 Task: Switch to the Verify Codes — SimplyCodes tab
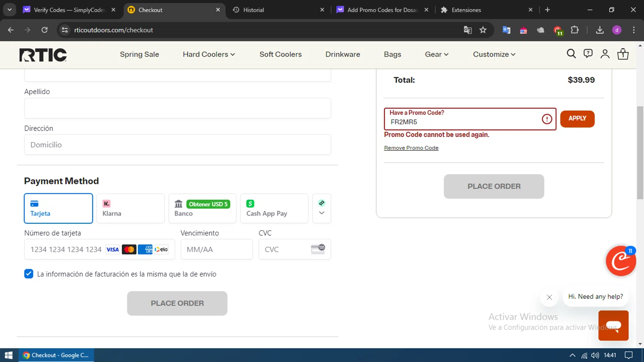click(69, 10)
